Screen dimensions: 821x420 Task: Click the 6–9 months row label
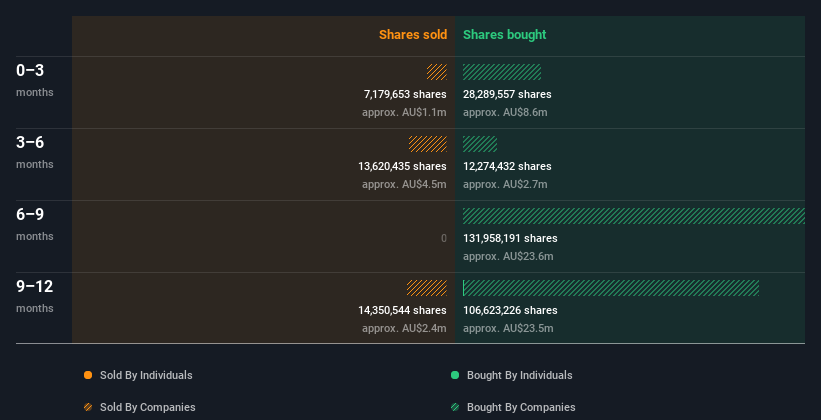pyautogui.click(x=35, y=224)
